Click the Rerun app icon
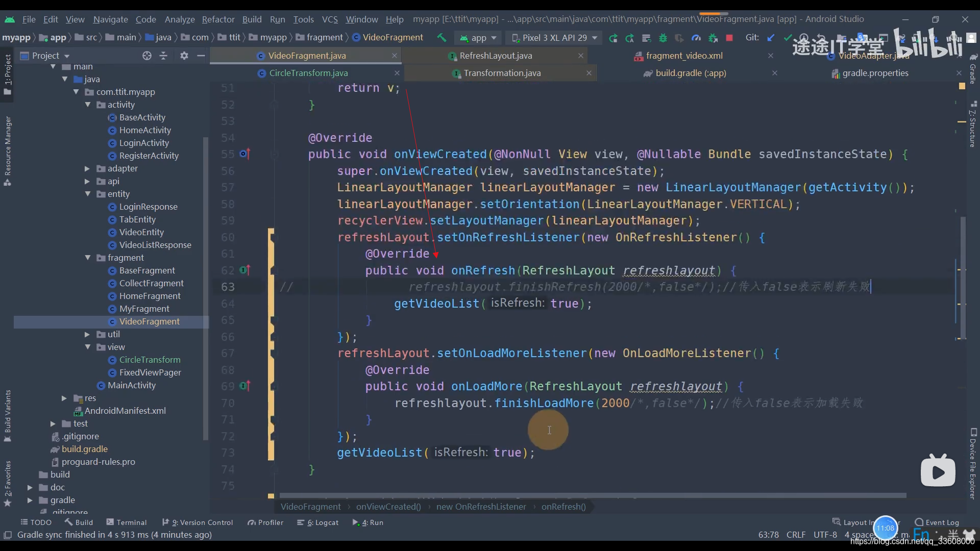 [x=613, y=38]
